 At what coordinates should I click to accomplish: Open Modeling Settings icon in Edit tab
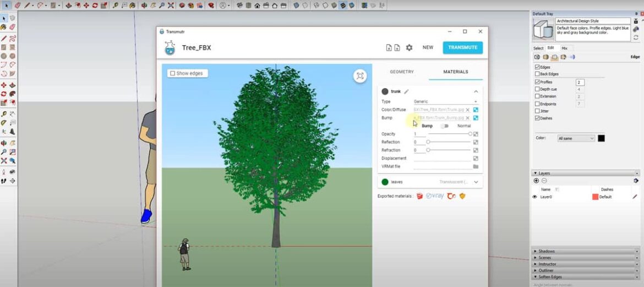pyautogui.click(x=572, y=57)
